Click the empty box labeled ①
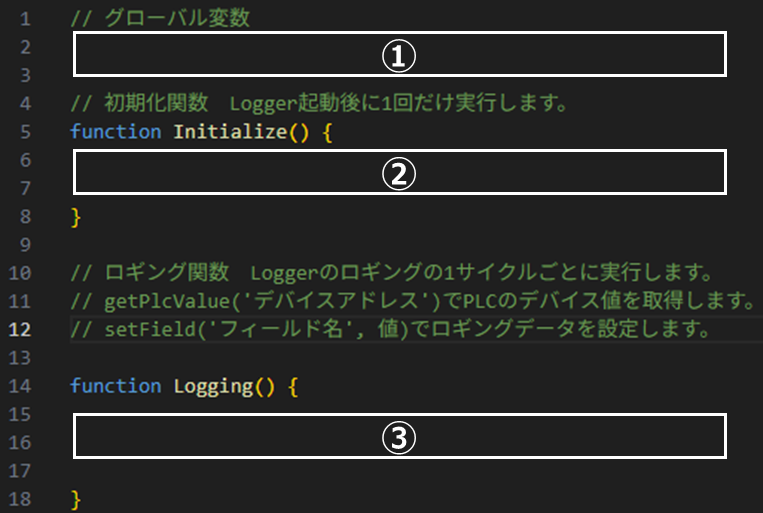The width and height of the screenshot is (763, 513). point(399,54)
